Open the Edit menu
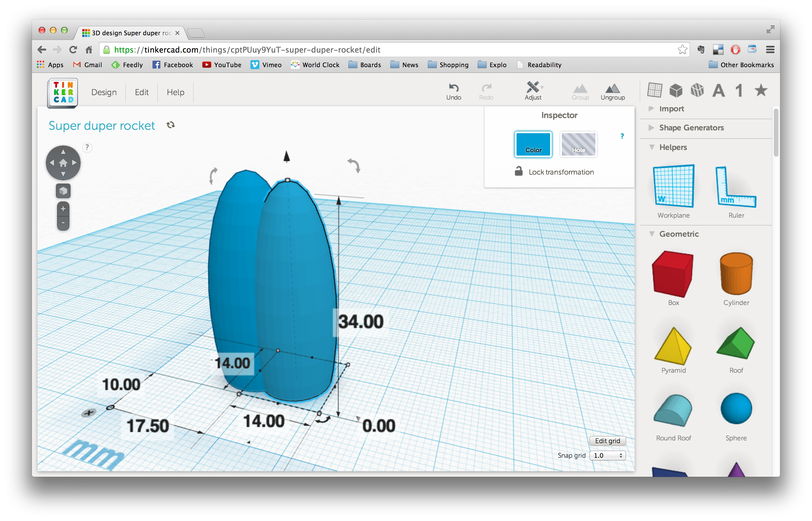This screenshot has height=521, width=812. pos(142,92)
